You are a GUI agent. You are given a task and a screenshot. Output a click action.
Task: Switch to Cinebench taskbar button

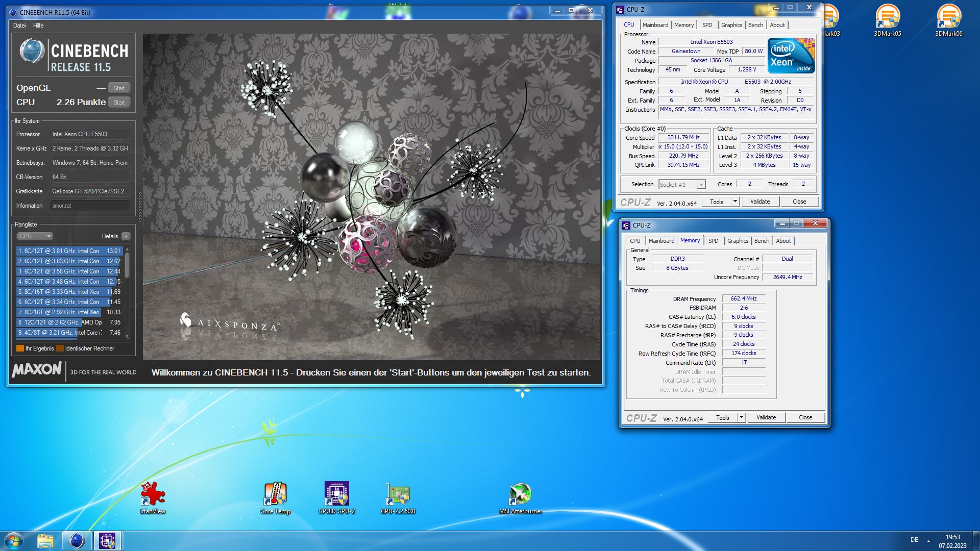pos(77,541)
